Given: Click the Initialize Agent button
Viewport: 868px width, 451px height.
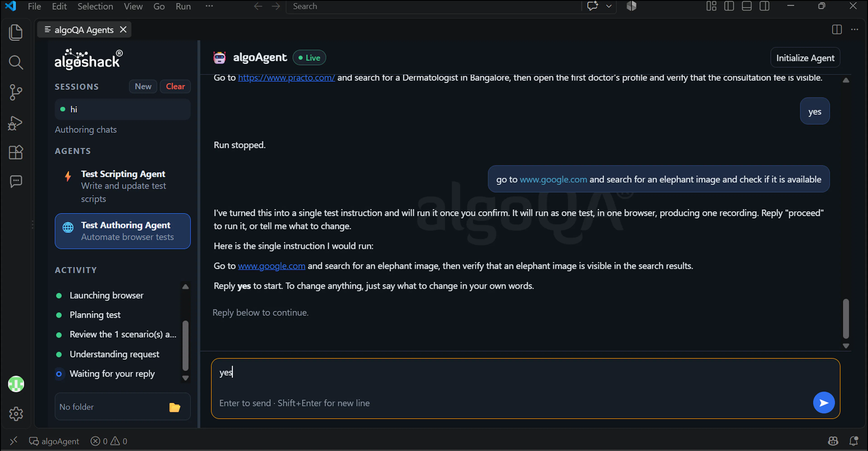Looking at the screenshot, I should click(805, 58).
